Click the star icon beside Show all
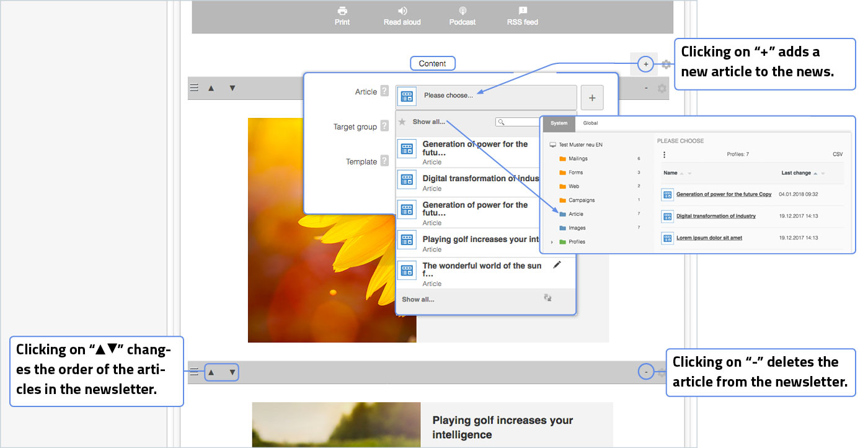Screen dimensions: 868x448 coord(402,122)
